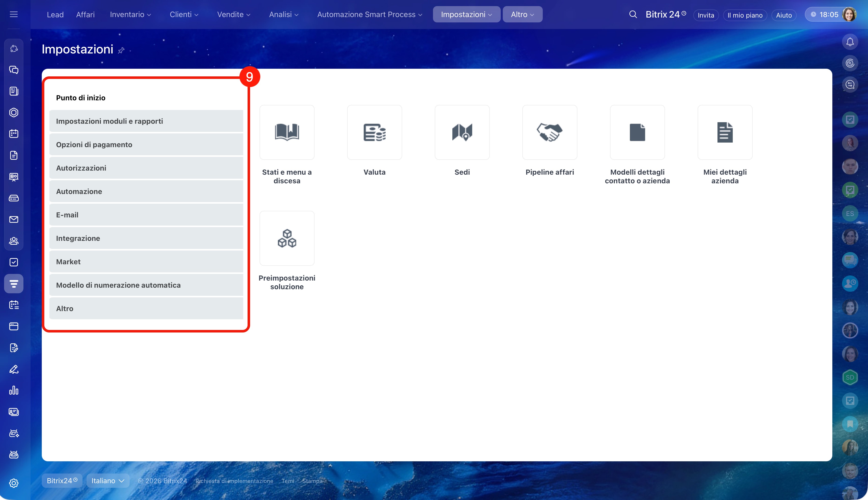Toggle the hamburger menu in top-left
Viewport: 868px width, 500px height.
[14, 15]
